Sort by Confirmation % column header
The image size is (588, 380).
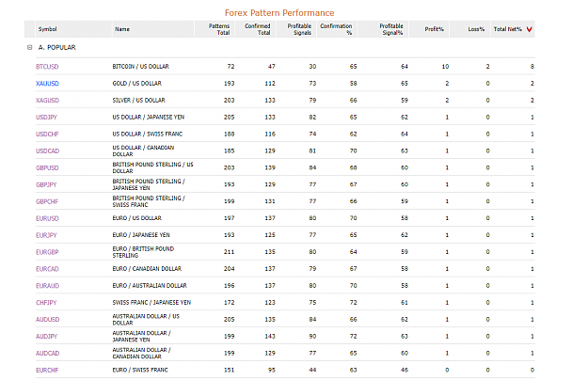point(336,29)
